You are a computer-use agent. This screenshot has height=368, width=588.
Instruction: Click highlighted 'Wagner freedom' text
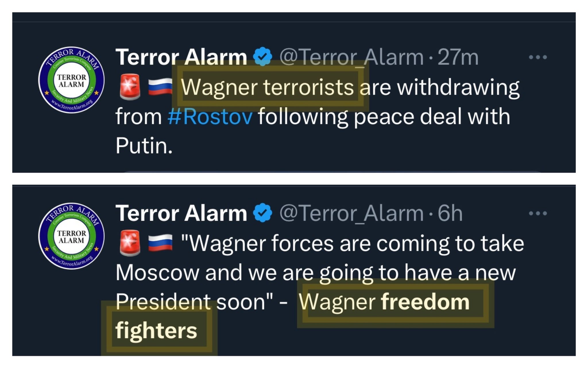coord(384,302)
